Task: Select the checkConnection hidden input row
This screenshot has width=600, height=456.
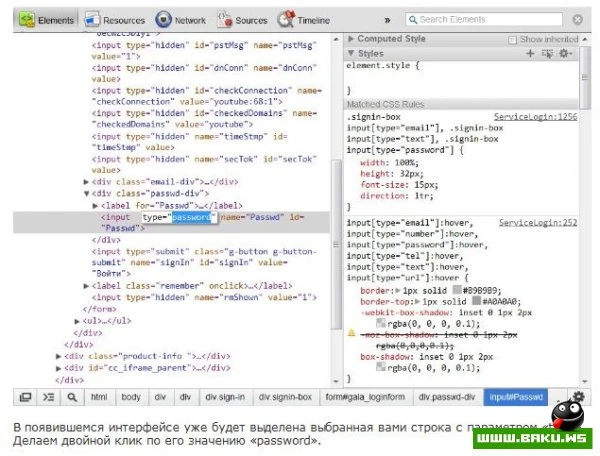Action: coord(207,96)
